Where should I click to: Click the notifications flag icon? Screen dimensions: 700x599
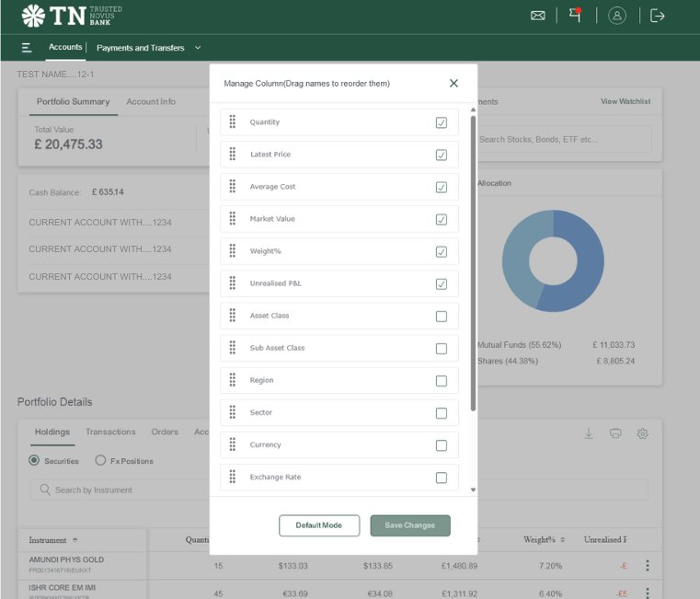pyautogui.click(x=575, y=15)
